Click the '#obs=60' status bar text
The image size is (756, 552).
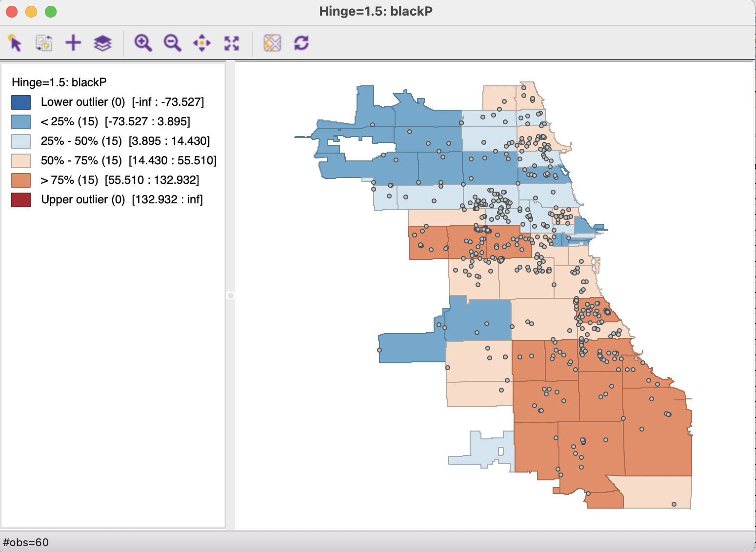click(x=26, y=542)
